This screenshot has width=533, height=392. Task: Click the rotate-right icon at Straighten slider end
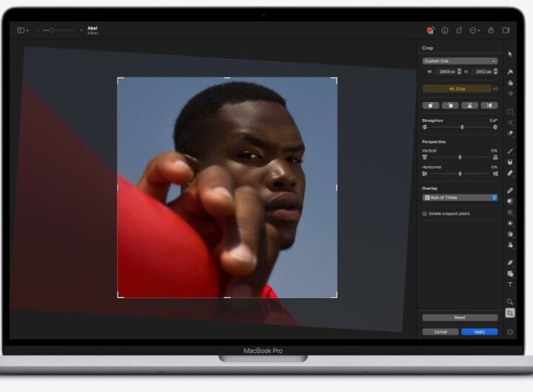click(495, 127)
